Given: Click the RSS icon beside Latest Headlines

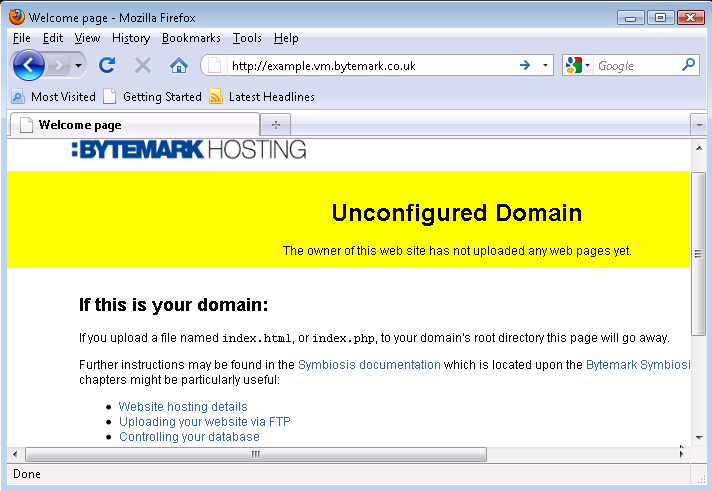Looking at the screenshot, I should point(216,97).
